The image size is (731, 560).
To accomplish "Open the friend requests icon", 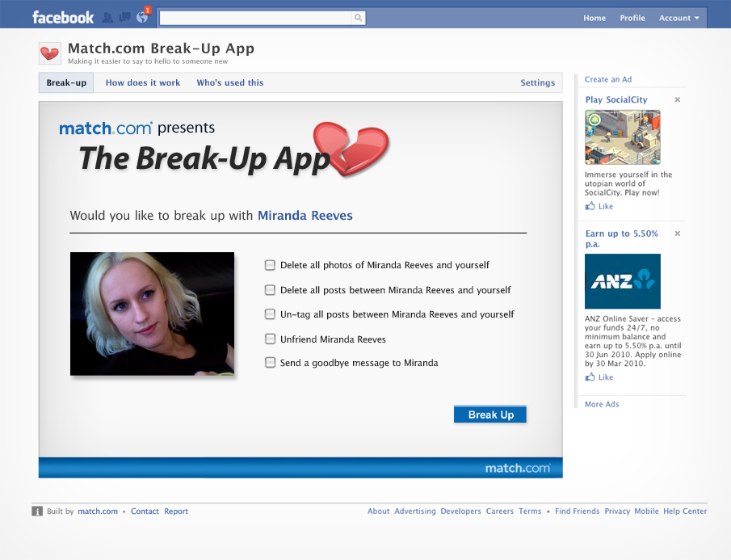I will coord(107,17).
